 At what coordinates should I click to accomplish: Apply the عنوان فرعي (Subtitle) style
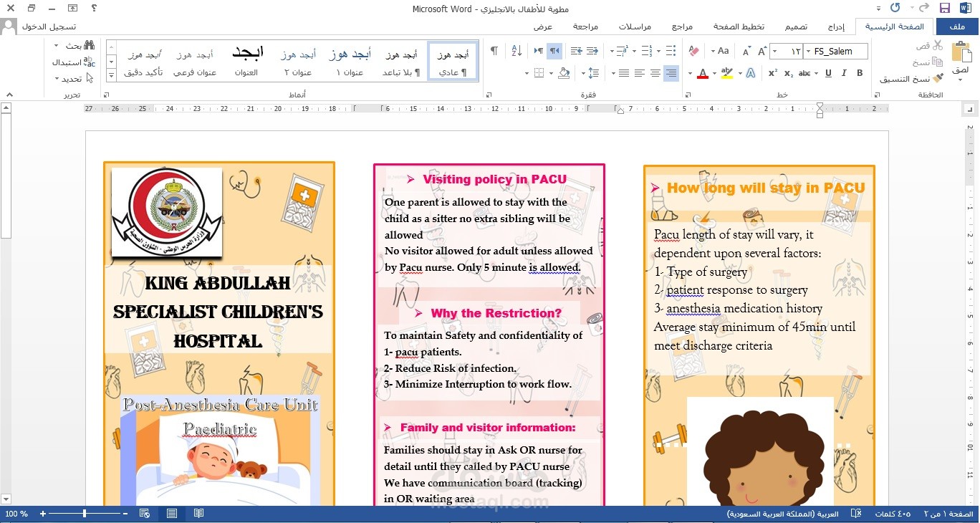pyautogui.click(x=195, y=62)
